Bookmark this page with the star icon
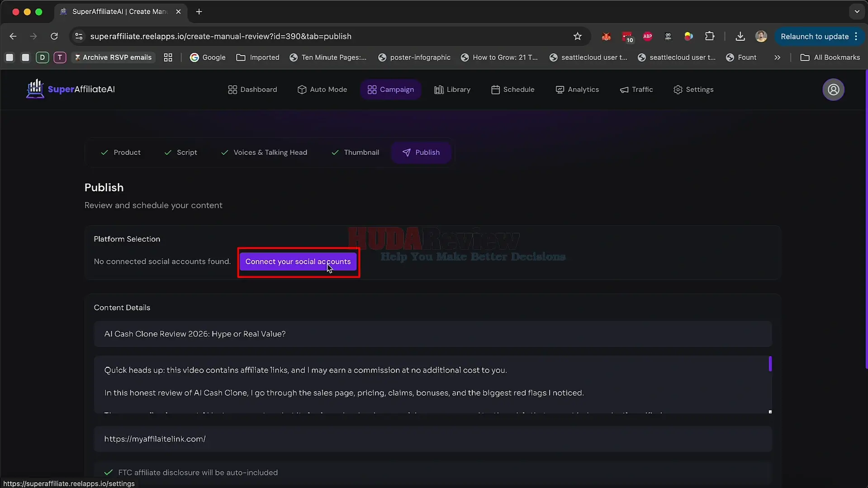Screen dimensions: 868x488 tap(577, 36)
